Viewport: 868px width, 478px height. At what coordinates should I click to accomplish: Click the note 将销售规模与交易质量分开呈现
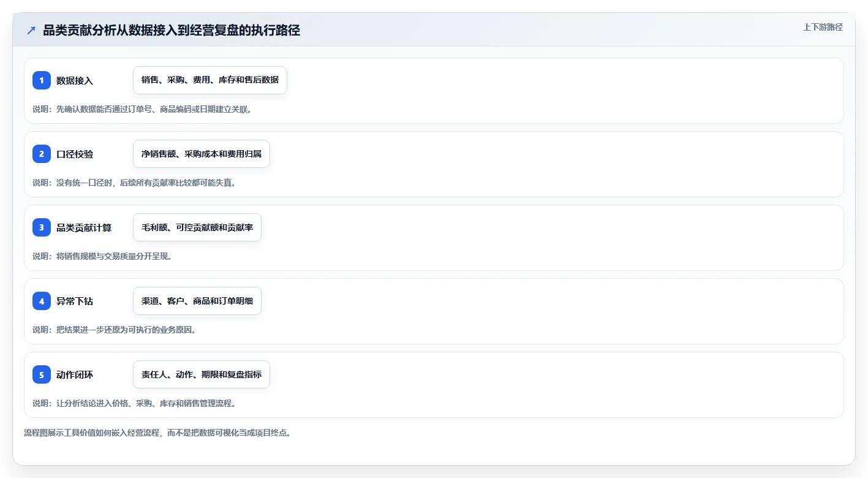(102, 256)
